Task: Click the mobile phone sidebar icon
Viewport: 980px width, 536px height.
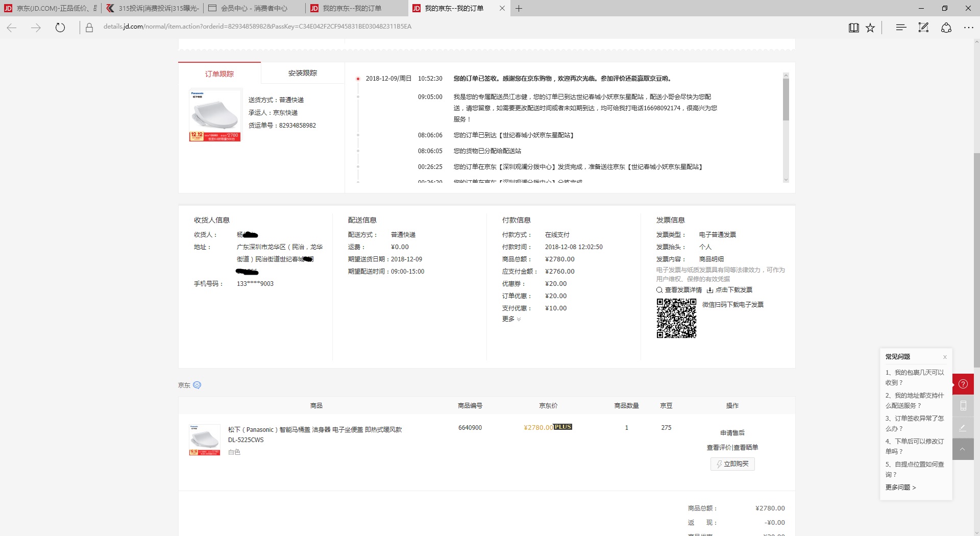Action: [x=963, y=406]
